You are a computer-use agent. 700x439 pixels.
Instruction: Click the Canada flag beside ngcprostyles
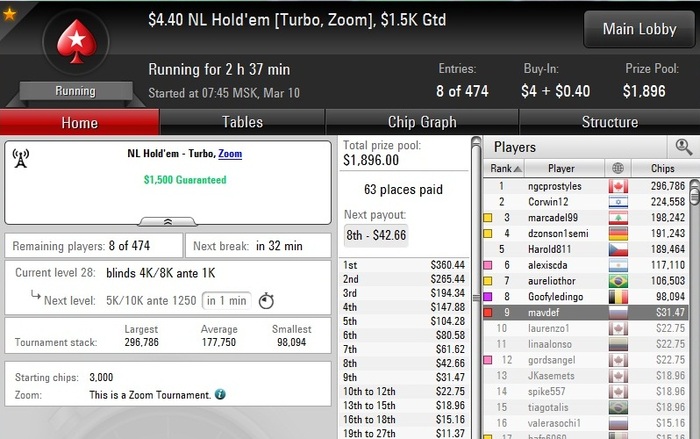pyautogui.click(x=618, y=186)
